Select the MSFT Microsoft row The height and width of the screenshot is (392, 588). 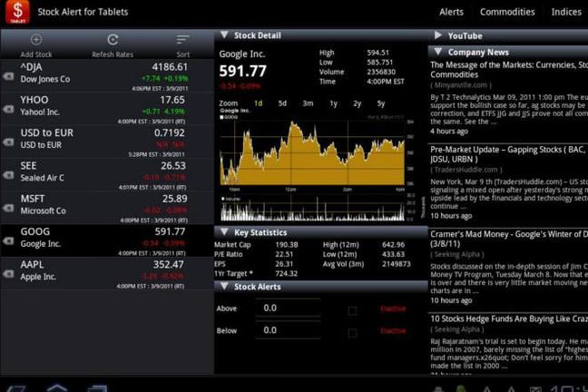(107, 208)
